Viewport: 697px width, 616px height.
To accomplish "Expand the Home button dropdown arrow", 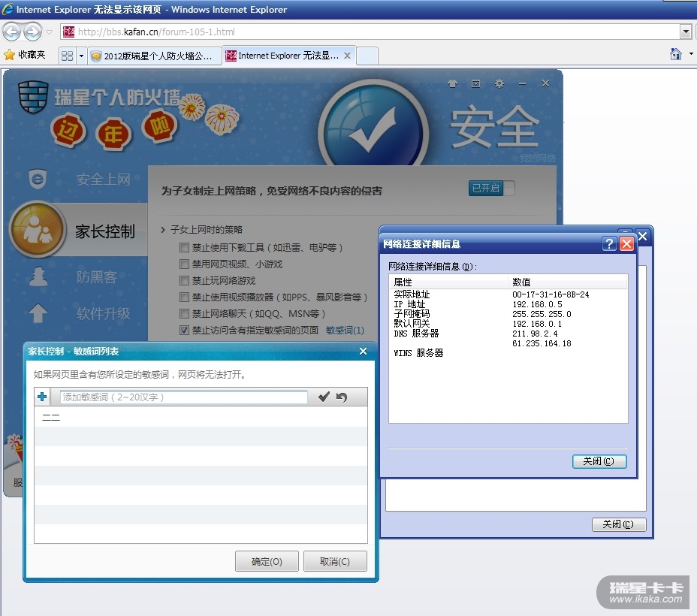I will [x=691, y=54].
